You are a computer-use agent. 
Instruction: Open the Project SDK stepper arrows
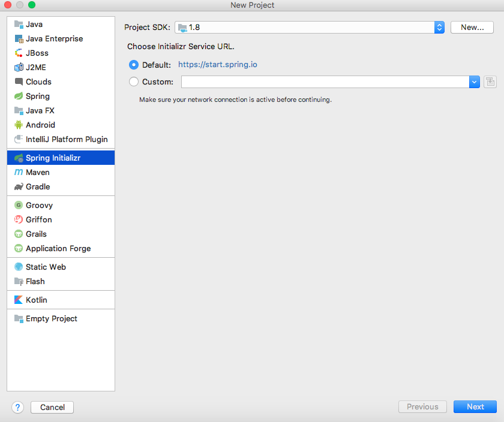click(x=439, y=28)
